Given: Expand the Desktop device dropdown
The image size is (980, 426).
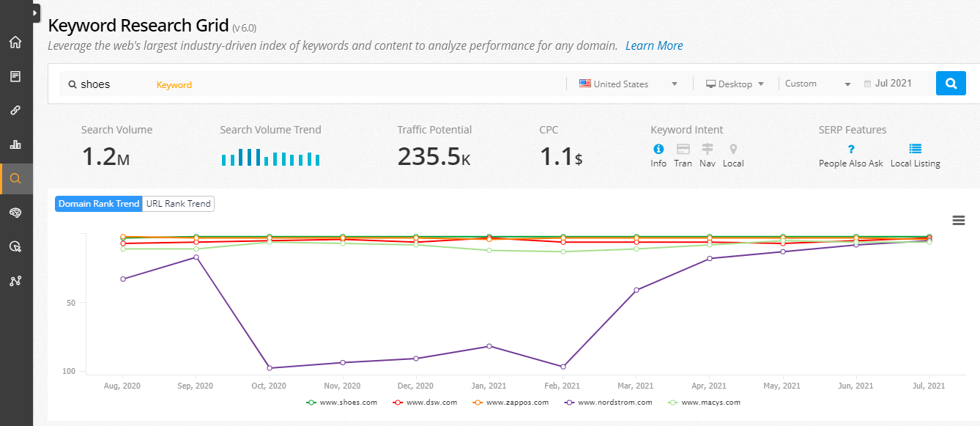Looking at the screenshot, I should tap(735, 84).
